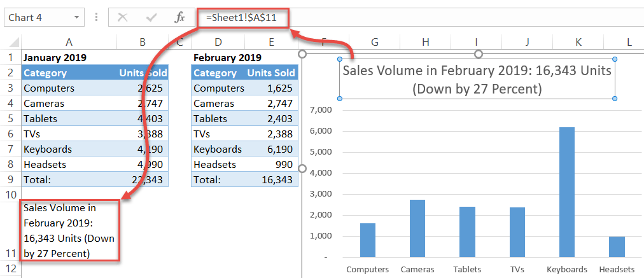Select the Headsets bar in chart
644x278 pixels.
point(617,246)
